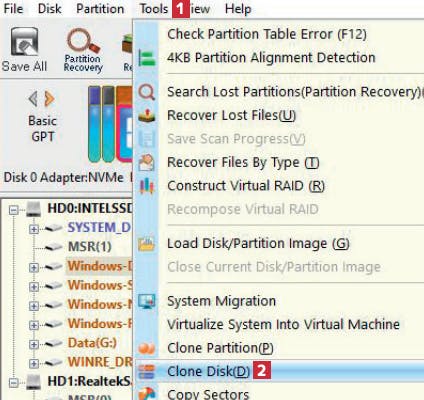Click the System Migration monitor icon
Viewport: 424px width, 400px height.
(x=146, y=301)
